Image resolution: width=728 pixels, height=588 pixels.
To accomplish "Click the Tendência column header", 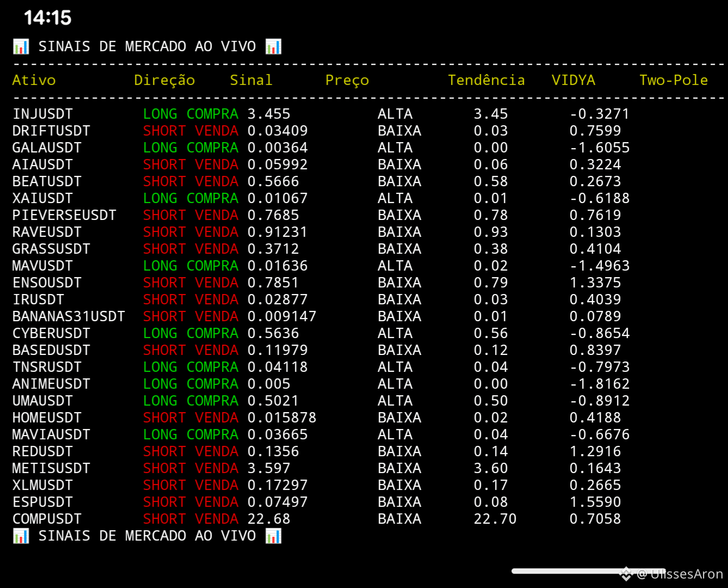I will [x=486, y=80].
